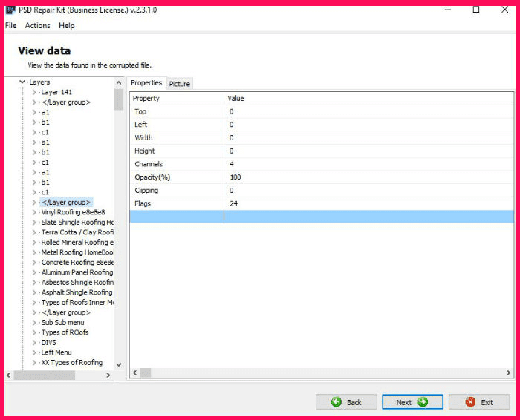Open the Actions menu
Viewport: 520px width, 420px height.
37,25
